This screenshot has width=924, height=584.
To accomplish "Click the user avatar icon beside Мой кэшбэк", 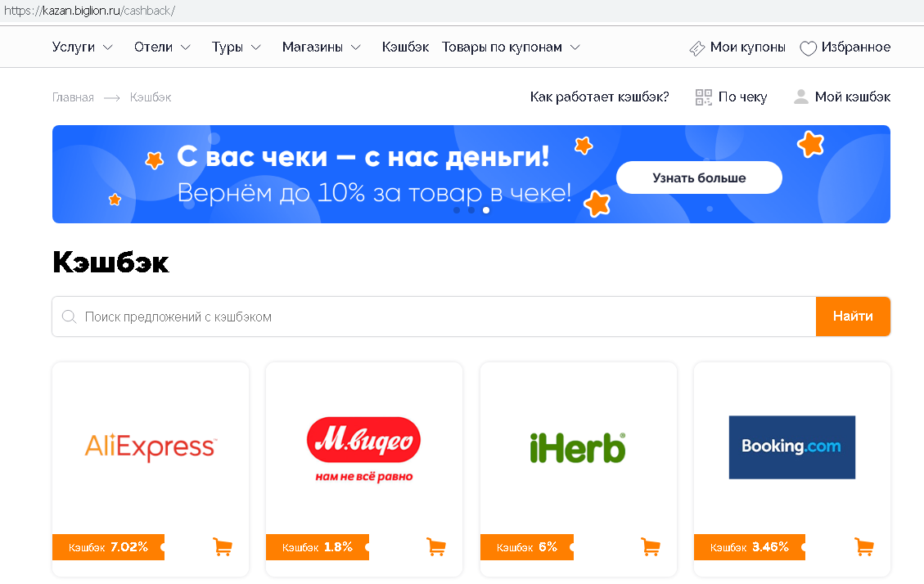I will click(x=801, y=97).
